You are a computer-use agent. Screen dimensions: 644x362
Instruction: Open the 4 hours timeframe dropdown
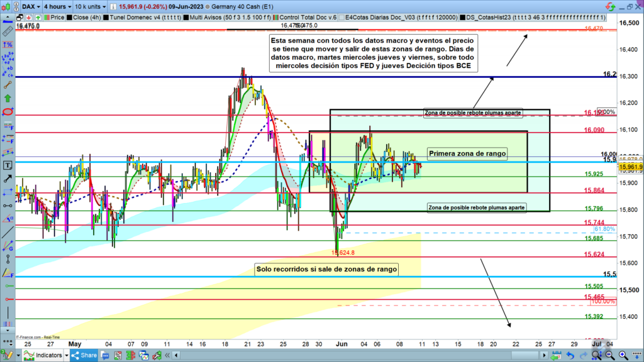58,6
